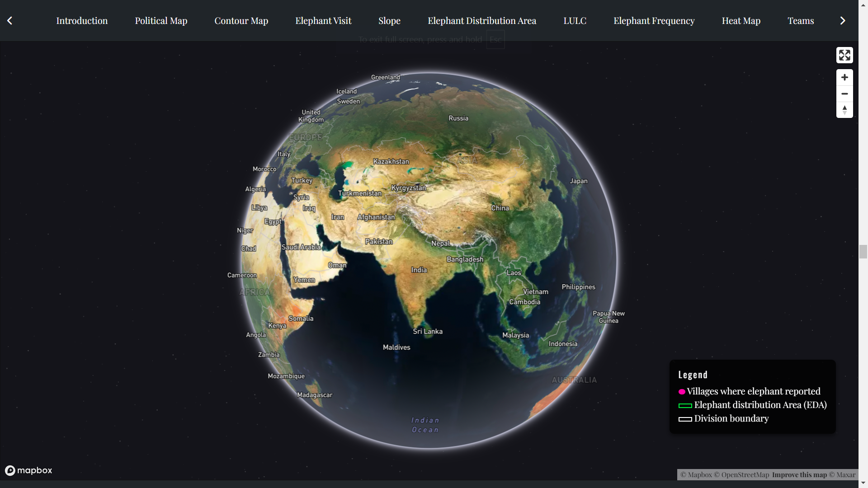Open the © Mapbox attribution link
This screenshot has height=488, width=868.
pyautogui.click(x=696, y=474)
